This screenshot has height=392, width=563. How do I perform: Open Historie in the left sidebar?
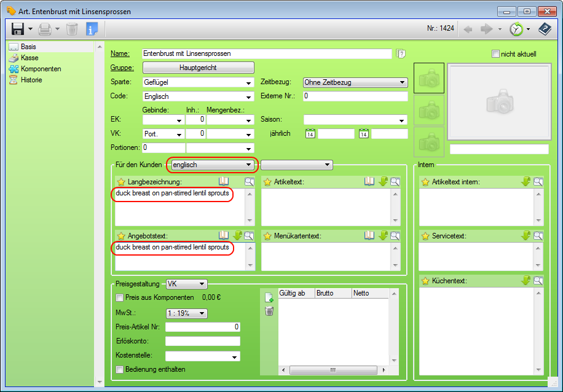click(31, 80)
